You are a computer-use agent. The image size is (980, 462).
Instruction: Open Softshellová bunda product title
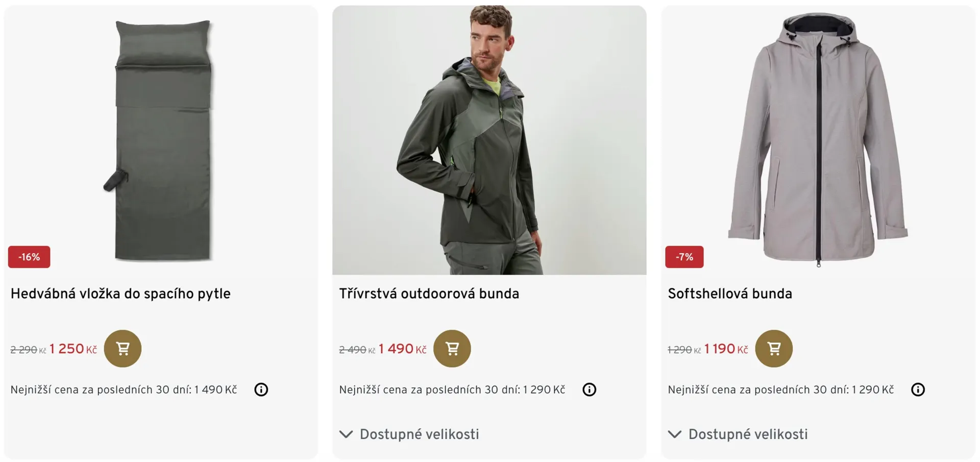730,294
